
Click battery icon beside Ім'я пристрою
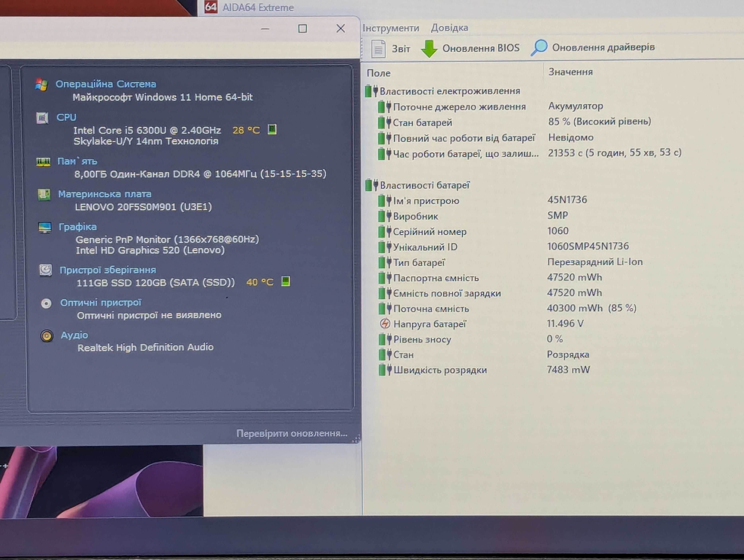coord(384,201)
